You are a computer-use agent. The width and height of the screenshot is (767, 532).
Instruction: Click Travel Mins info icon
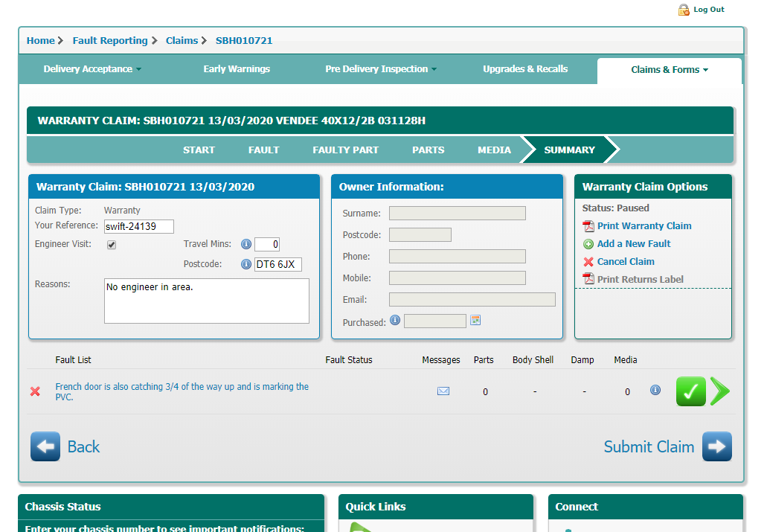point(246,244)
